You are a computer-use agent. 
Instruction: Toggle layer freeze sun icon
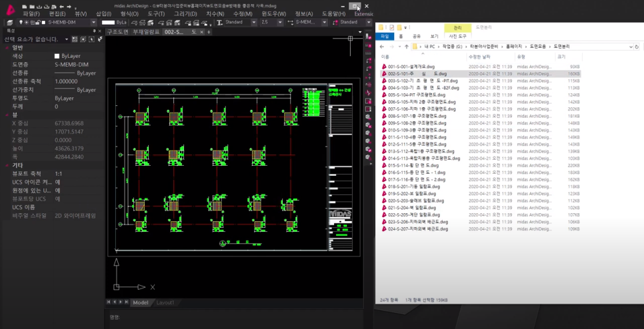pyautogui.click(x=26, y=22)
